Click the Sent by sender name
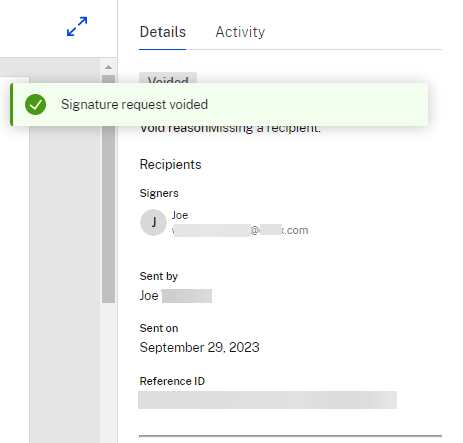This screenshot has height=443, width=463. click(x=176, y=296)
